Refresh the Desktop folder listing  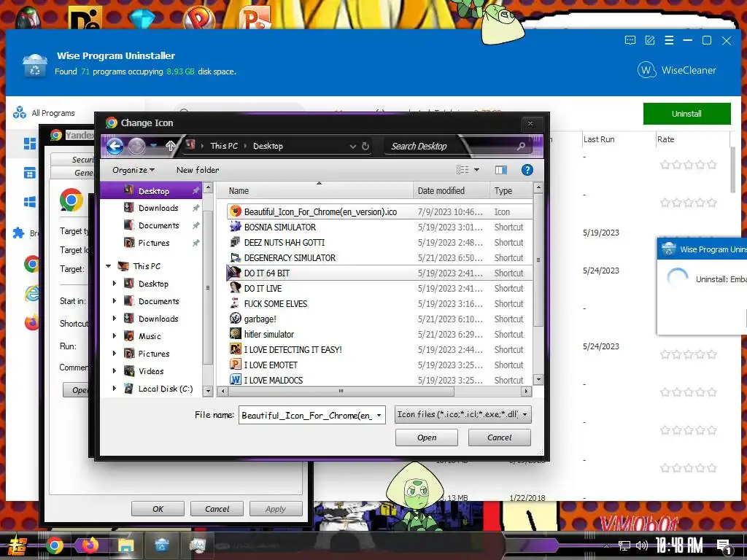(x=365, y=146)
